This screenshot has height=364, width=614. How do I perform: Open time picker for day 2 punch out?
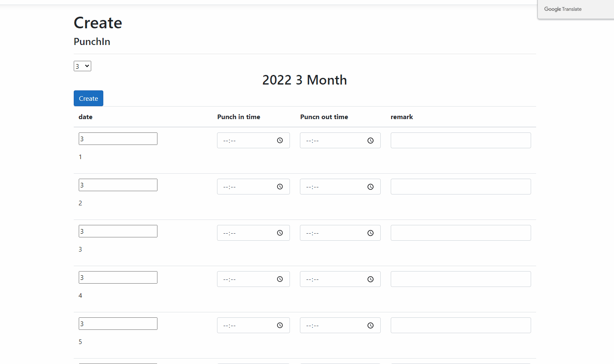[x=370, y=187]
